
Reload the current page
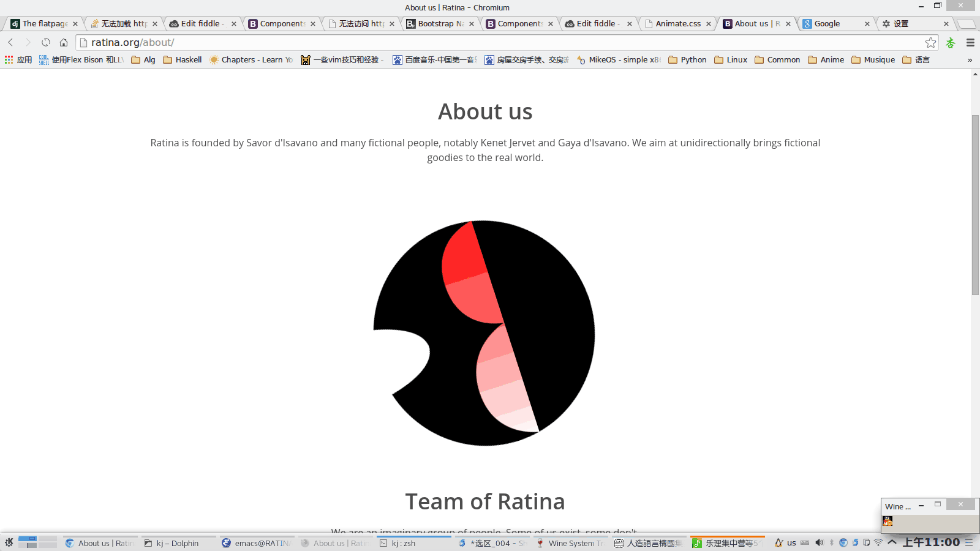46,42
